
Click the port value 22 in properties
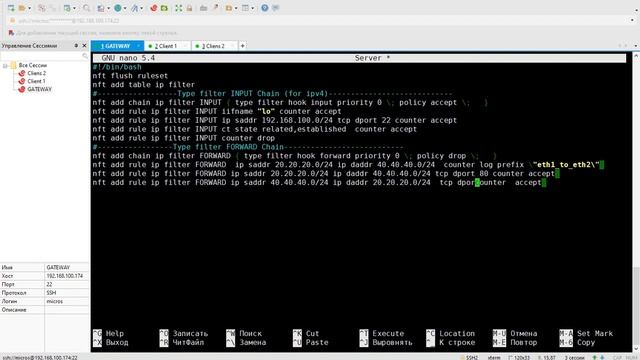coord(49,284)
